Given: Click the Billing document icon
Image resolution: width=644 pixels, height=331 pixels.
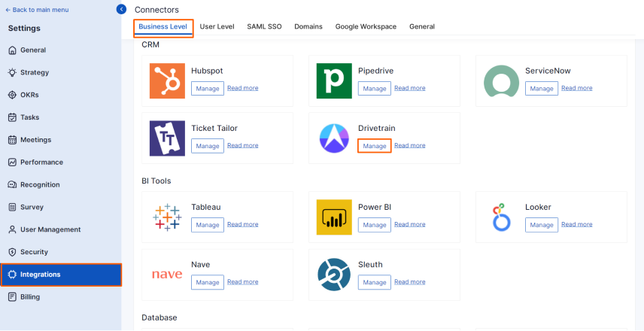Looking at the screenshot, I should click(x=12, y=296).
